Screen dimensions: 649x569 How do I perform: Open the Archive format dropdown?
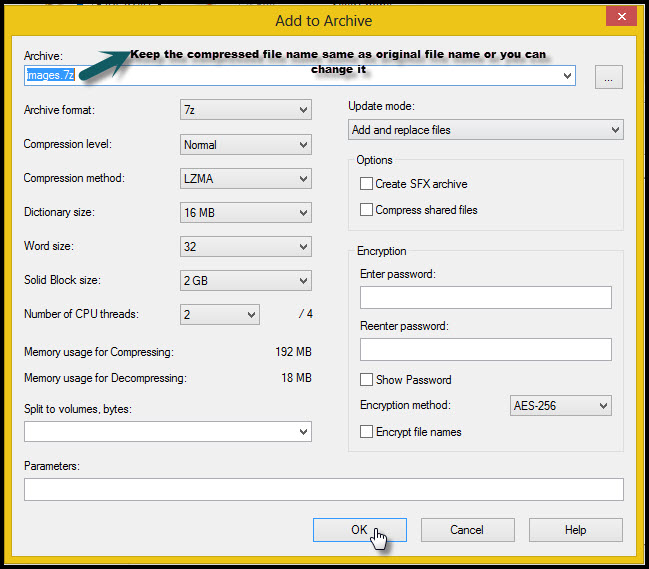coord(246,110)
